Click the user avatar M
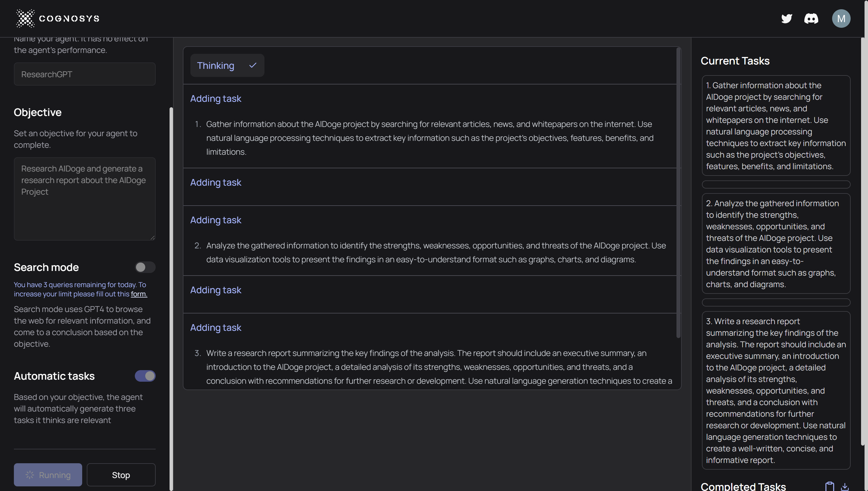868x491 pixels. point(841,19)
